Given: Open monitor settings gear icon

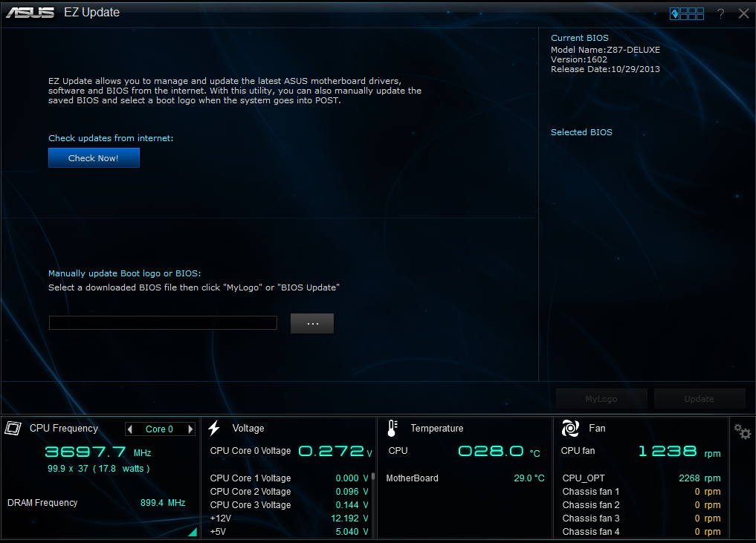Looking at the screenshot, I should pos(742,432).
